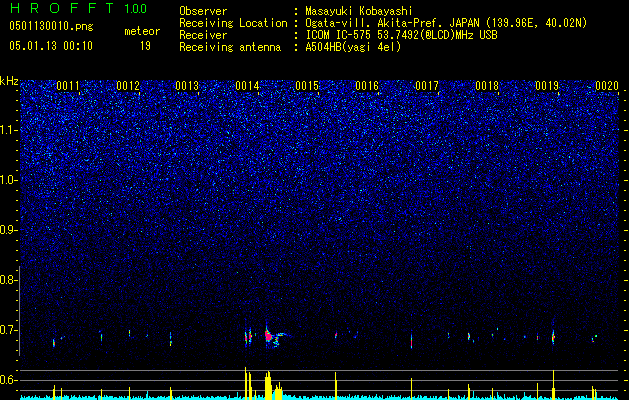Select the observer name Masayuki Kobayashi
This screenshot has width=629, height=400.
[358, 11]
